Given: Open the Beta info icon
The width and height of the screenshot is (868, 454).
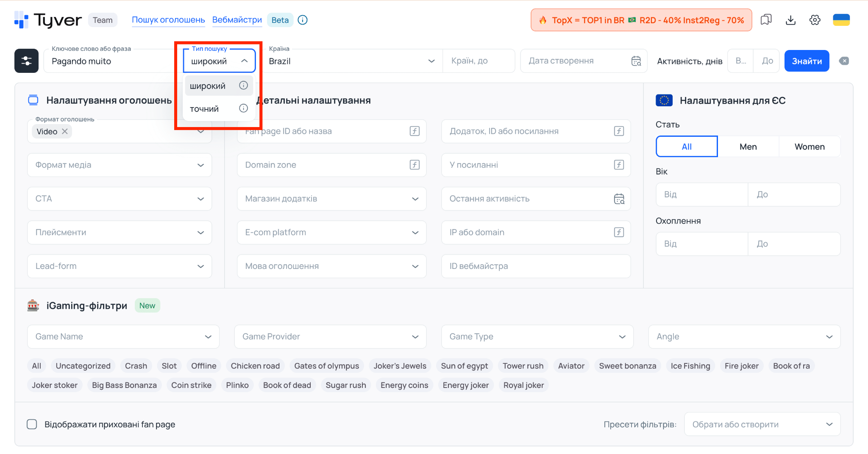Looking at the screenshot, I should pyautogui.click(x=303, y=20).
